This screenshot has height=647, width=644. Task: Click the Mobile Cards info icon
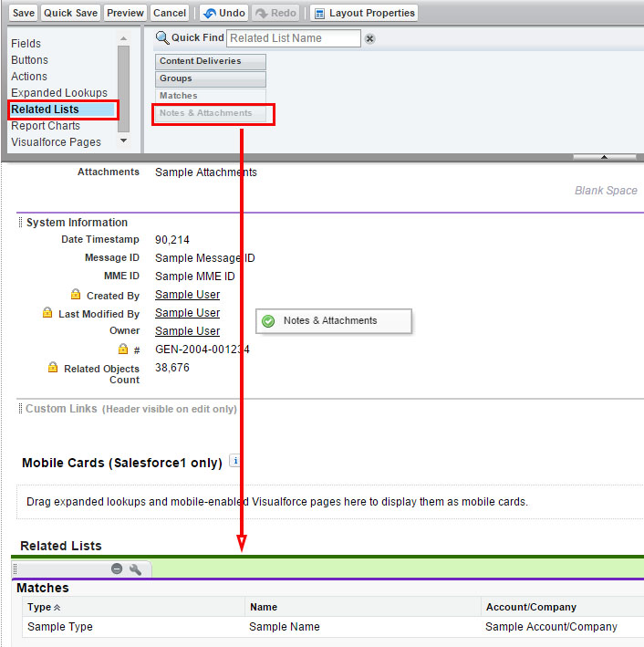coord(234,461)
